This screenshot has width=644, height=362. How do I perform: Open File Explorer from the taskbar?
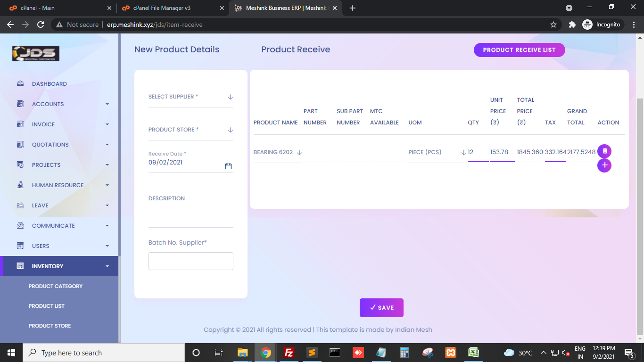point(243,353)
